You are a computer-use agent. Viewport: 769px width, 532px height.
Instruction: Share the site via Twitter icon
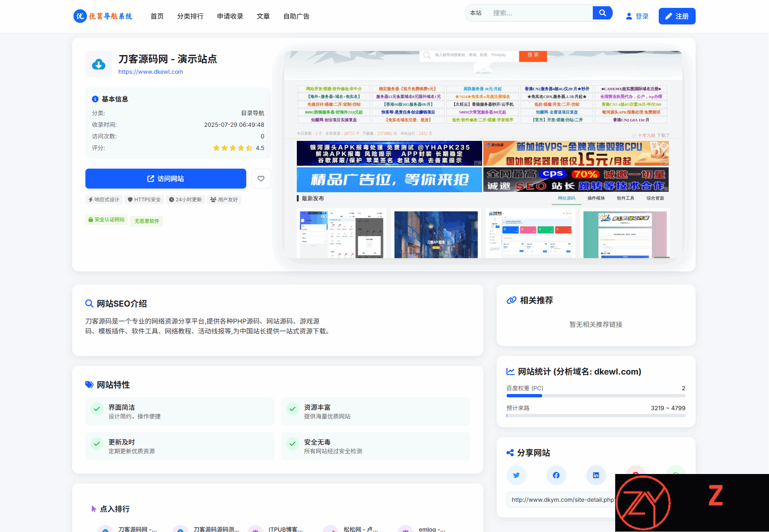click(x=516, y=475)
